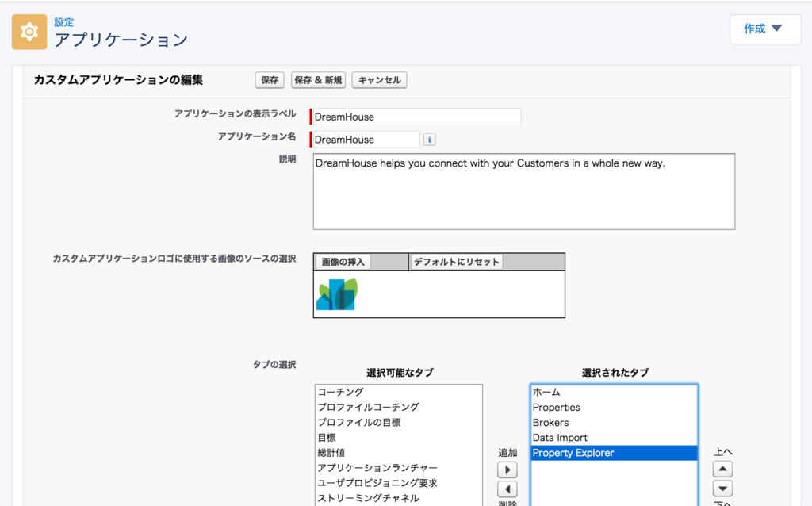Move Property Explorer down with 下へ arrow

722,489
